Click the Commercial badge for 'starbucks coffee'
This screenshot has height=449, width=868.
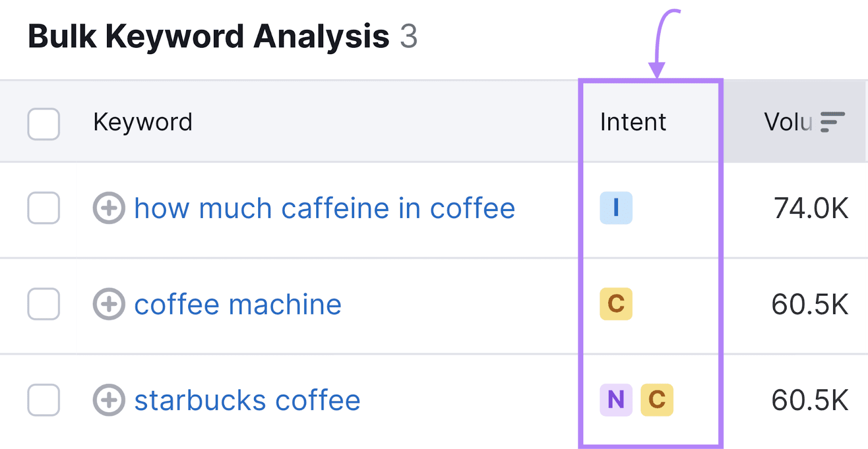click(x=656, y=400)
